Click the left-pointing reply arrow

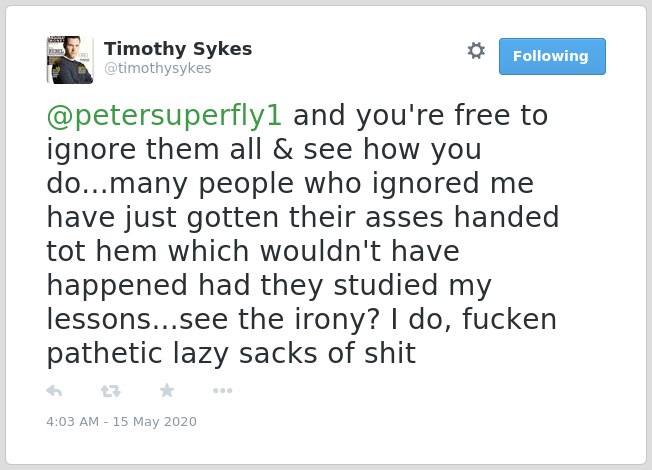(54, 391)
